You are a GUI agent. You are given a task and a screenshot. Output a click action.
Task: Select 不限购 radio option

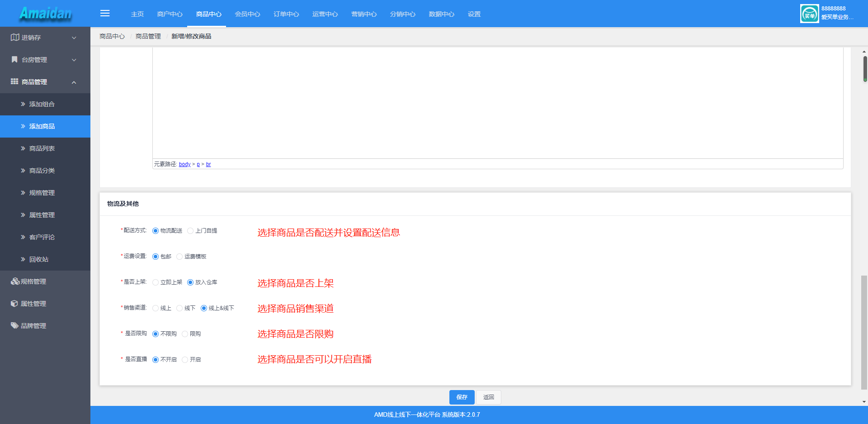click(x=156, y=334)
